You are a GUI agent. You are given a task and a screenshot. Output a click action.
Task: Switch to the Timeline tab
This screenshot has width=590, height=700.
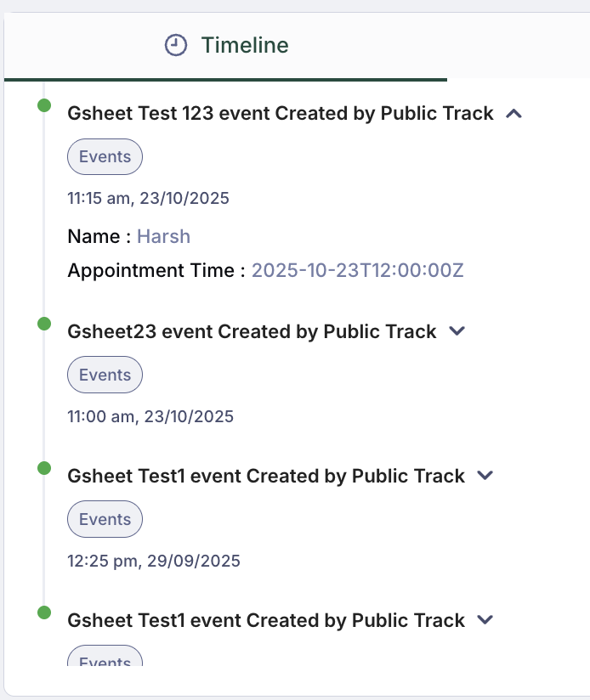[x=226, y=45]
